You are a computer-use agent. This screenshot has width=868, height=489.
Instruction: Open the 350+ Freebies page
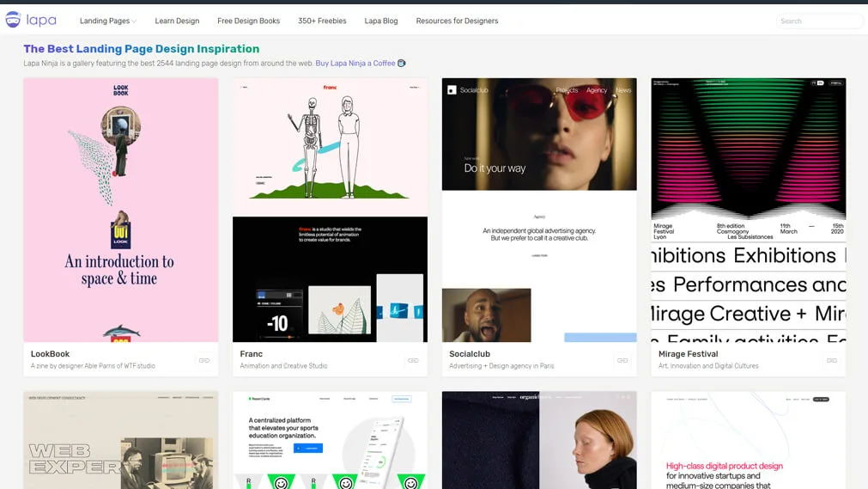pyautogui.click(x=322, y=21)
